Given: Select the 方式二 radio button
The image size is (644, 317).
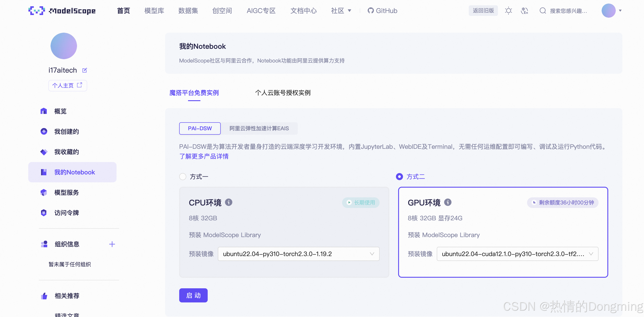Looking at the screenshot, I should click(x=399, y=177).
